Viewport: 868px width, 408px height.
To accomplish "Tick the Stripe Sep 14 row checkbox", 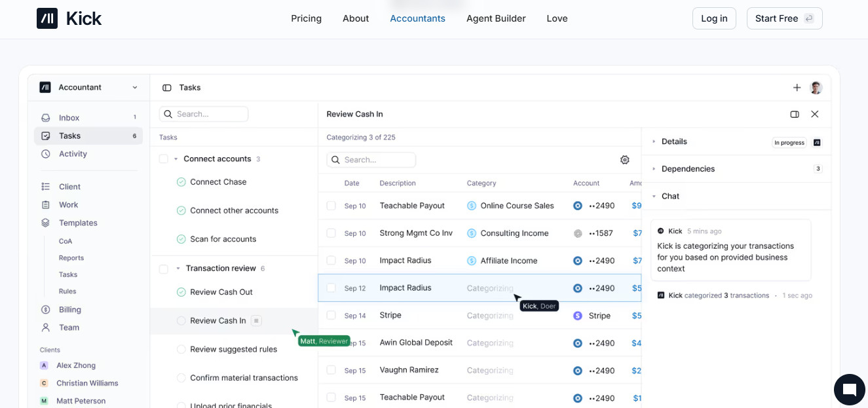I will pos(331,316).
